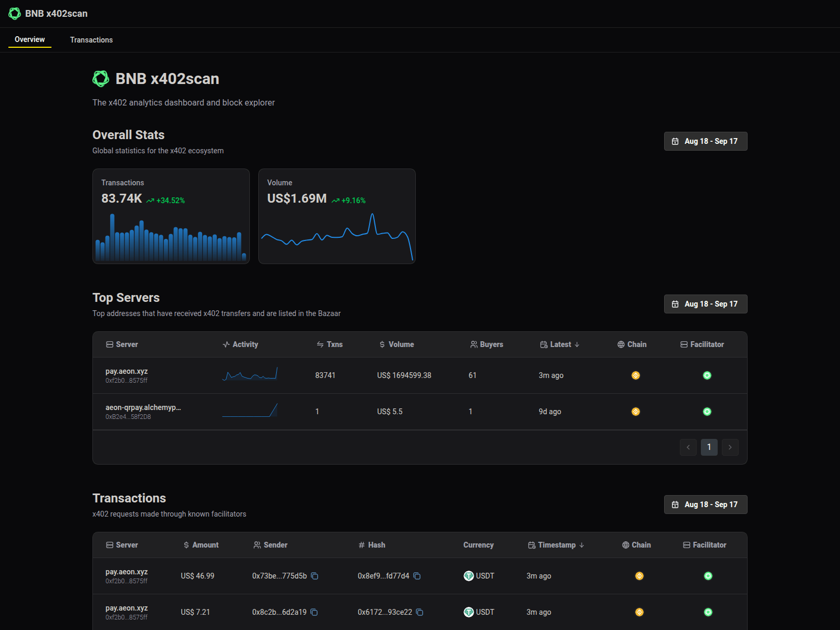This screenshot has width=840, height=630.
Task: Open the Transactions tab
Action: click(91, 40)
